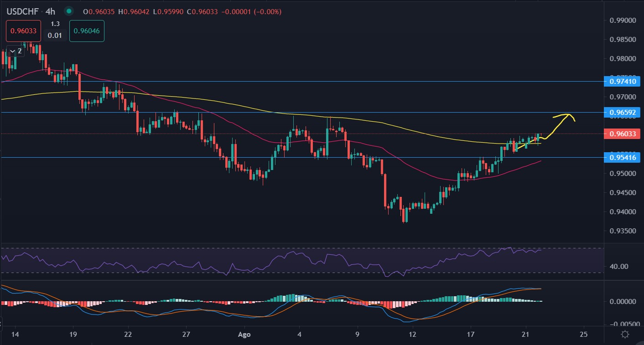
Task: Click the time axis label 12
Action: tap(413, 334)
